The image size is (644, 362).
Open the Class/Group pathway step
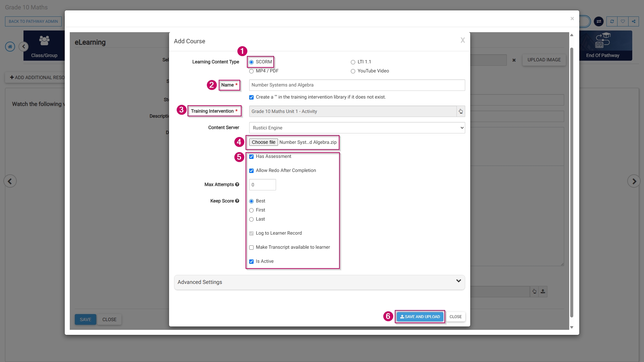coord(44,46)
